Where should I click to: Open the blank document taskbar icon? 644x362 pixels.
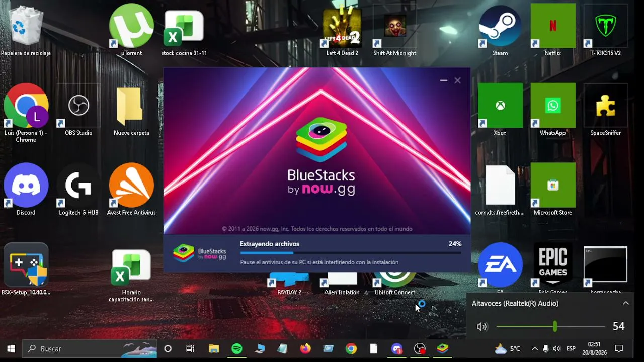[374, 348]
